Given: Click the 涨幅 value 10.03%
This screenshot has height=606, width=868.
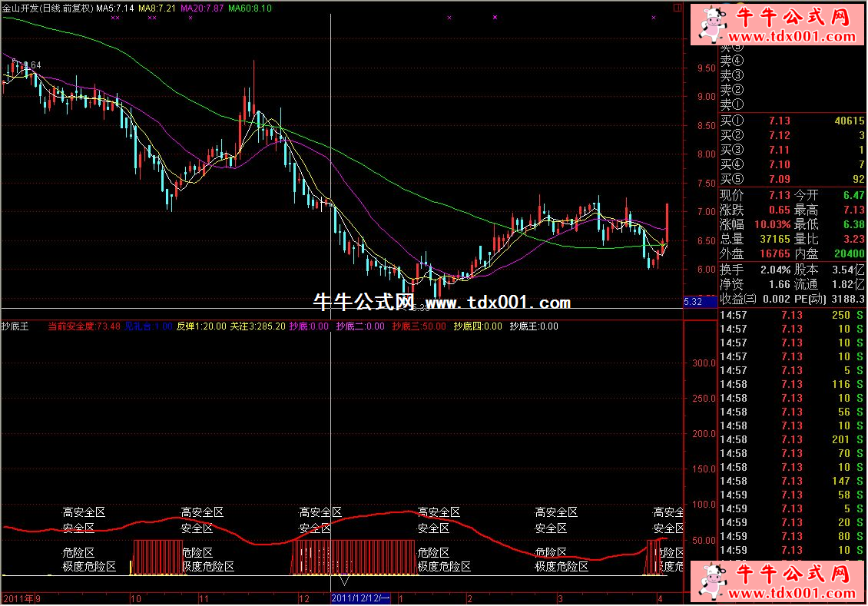Looking at the screenshot, I should click(x=772, y=225).
